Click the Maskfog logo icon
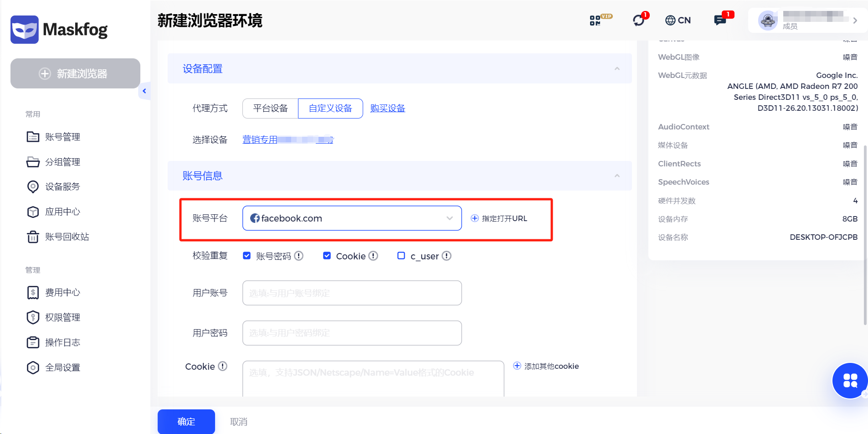The height and width of the screenshot is (434, 868). click(25, 30)
